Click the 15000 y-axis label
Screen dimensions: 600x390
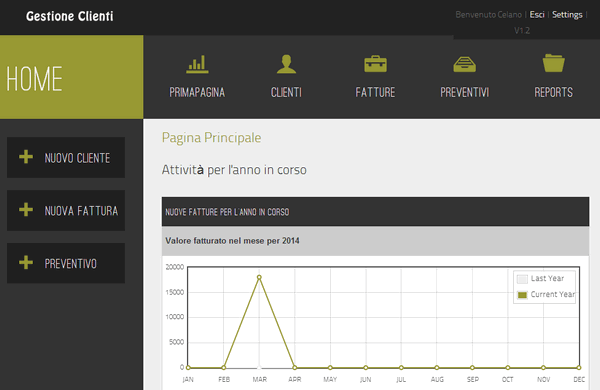tap(174, 292)
